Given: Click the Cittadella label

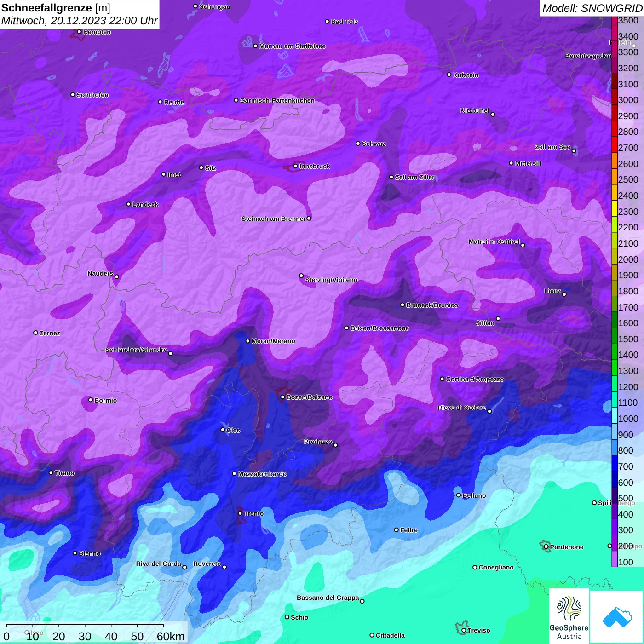Looking at the screenshot, I should (390, 635).
